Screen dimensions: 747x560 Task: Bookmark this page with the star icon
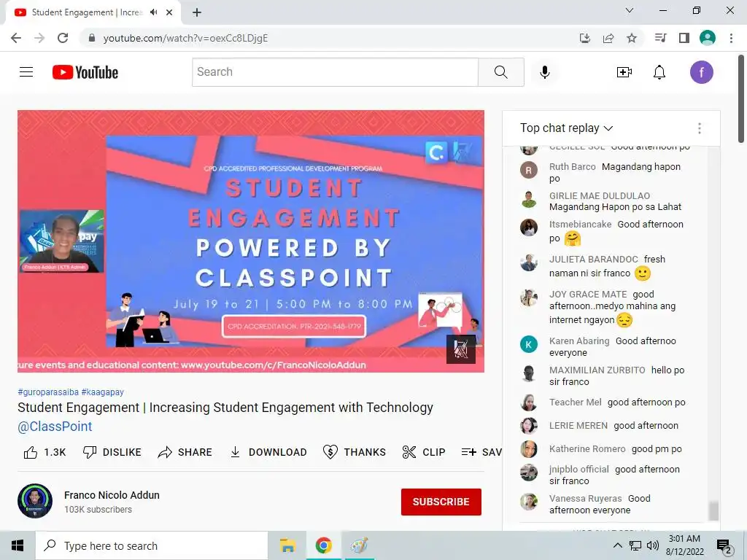coord(632,38)
